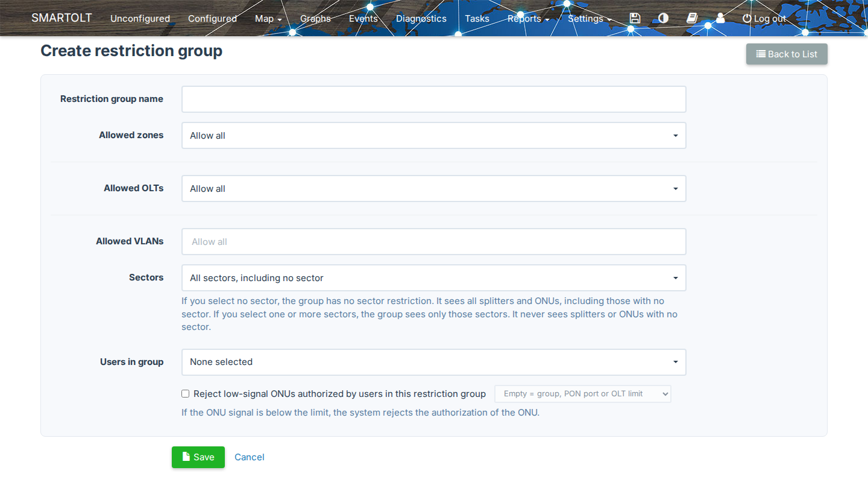The height and width of the screenshot is (485, 868).
Task: Expand the Sectors dropdown
Action: click(434, 278)
